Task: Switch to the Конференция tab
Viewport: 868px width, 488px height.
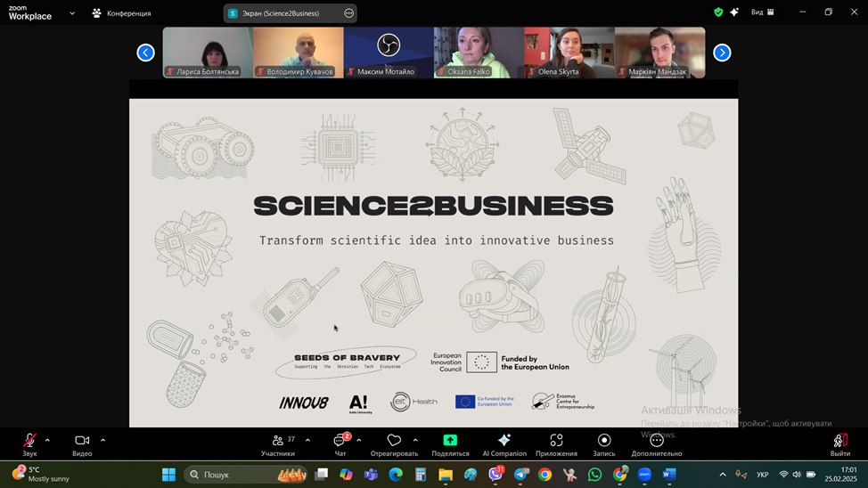Action: pos(122,13)
